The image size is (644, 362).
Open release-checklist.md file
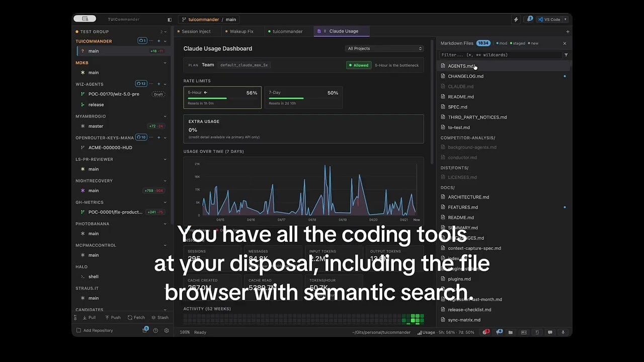pos(503,310)
